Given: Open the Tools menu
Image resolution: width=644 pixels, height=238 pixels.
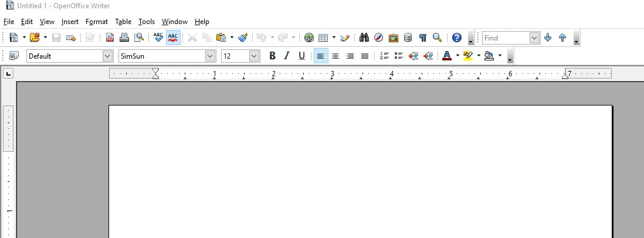Looking at the screenshot, I should tap(147, 22).
